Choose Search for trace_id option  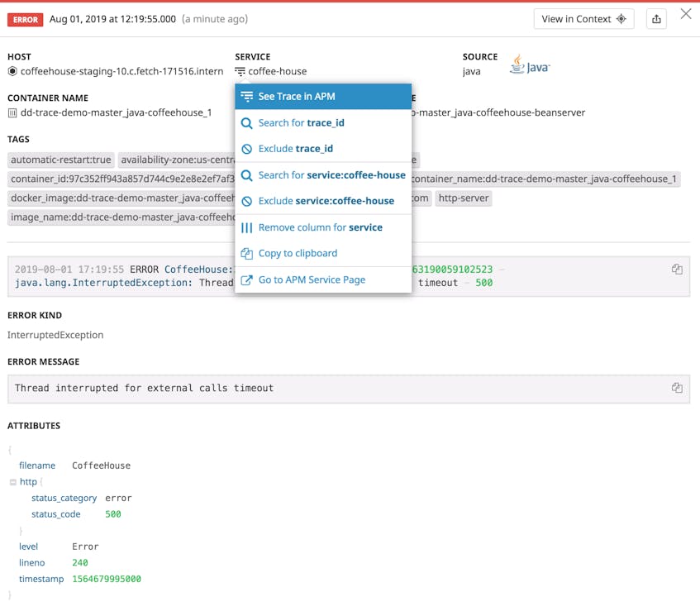coord(301,123)
